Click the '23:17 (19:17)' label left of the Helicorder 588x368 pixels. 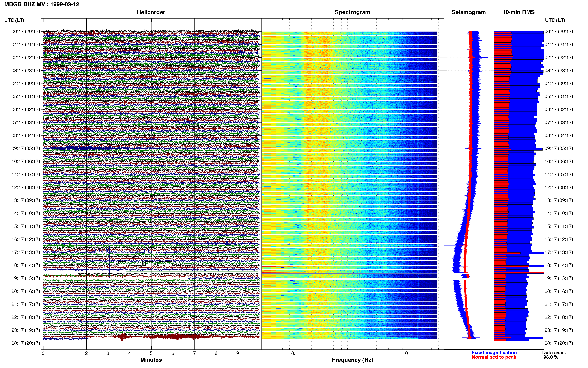[26, 330]
